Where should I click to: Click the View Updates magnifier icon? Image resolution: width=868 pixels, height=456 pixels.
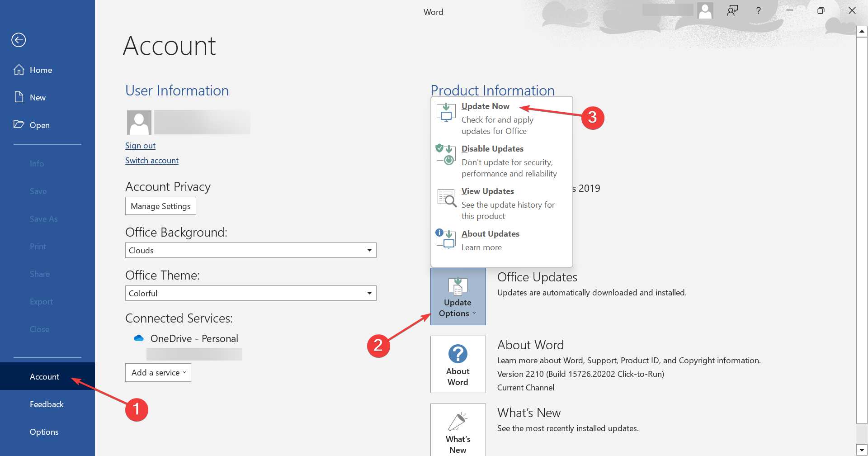447,198
